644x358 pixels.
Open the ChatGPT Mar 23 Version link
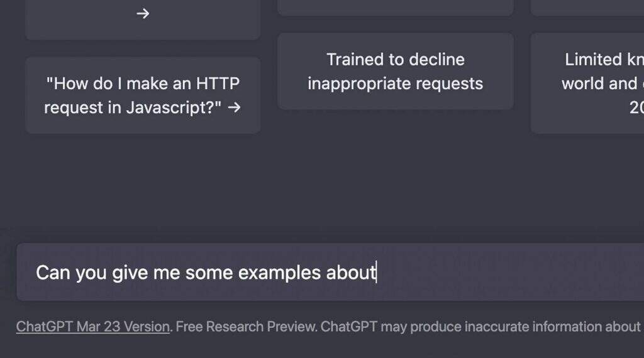click(92, 327)
